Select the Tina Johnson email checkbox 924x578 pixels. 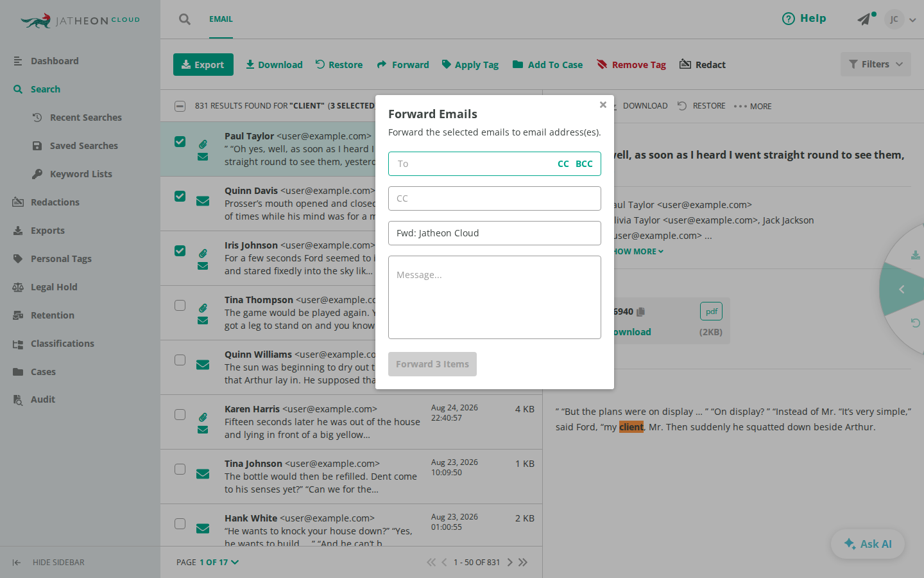pyautogui.click(x=180, y=469)
